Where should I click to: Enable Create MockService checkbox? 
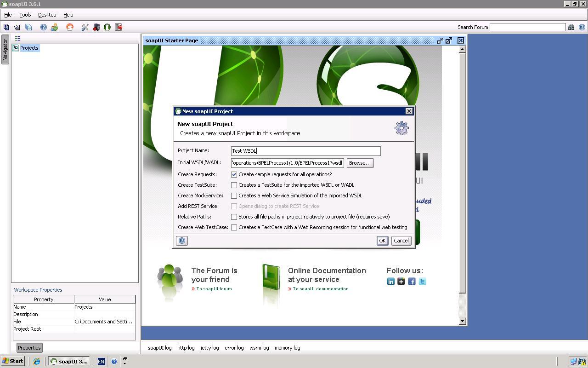point(234,195)
